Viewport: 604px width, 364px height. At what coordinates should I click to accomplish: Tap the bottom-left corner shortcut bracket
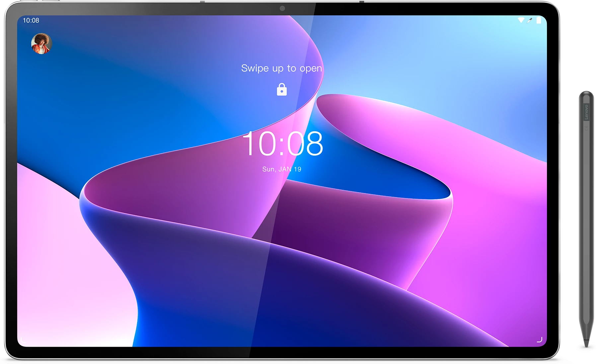(x=23, y=340)
